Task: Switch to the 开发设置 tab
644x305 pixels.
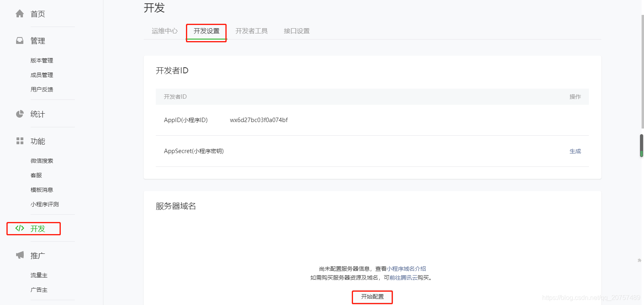Action: 206,31
